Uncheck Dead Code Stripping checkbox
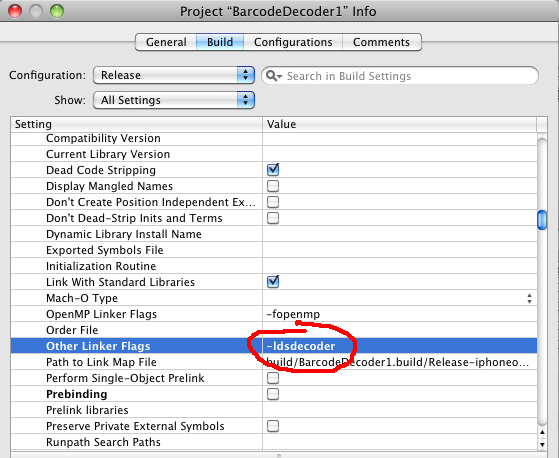Viewport: 559px width, 458px height. click(273, 170)
